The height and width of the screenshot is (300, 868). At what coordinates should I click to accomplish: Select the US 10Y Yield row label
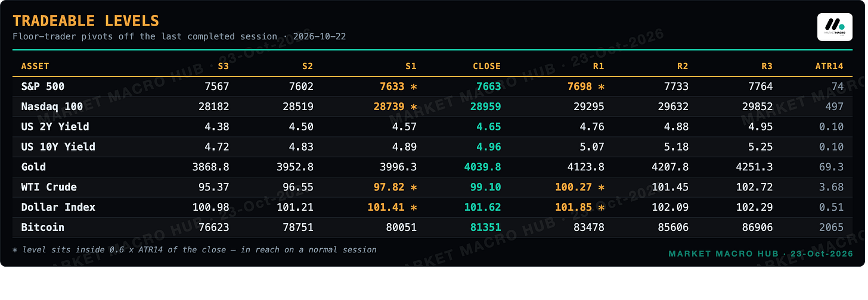click(x=58, y=147)
